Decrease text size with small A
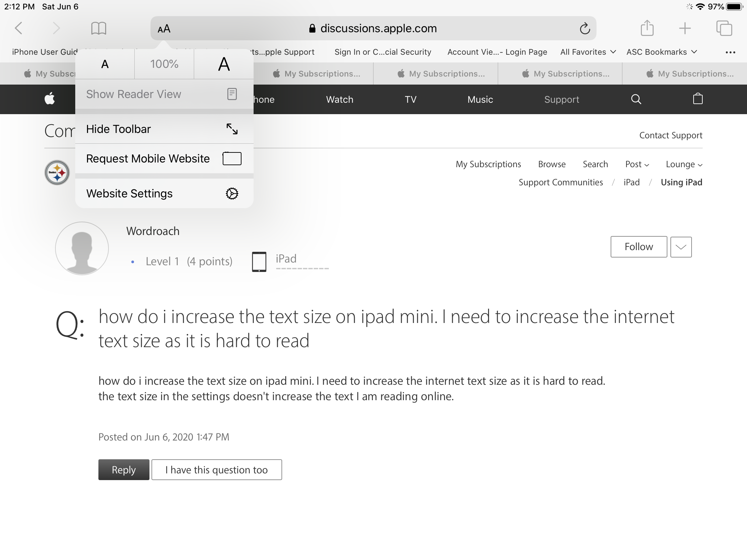The image size is (747, 560). [x=105, y=64]
